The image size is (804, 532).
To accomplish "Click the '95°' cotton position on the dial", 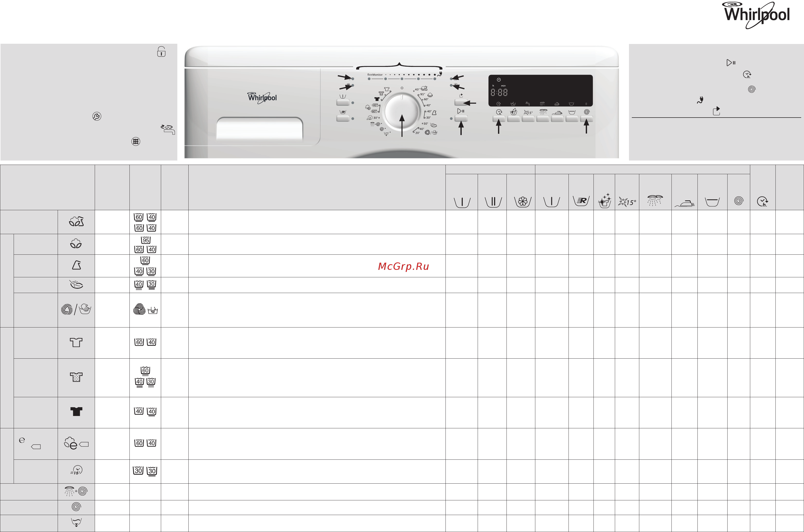I will click(423, 94).
